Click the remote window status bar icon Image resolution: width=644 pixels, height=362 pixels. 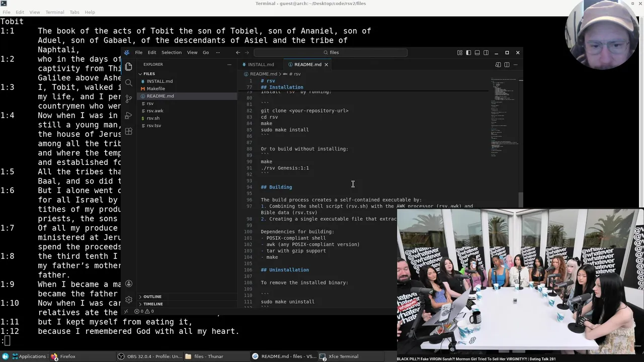126,311
